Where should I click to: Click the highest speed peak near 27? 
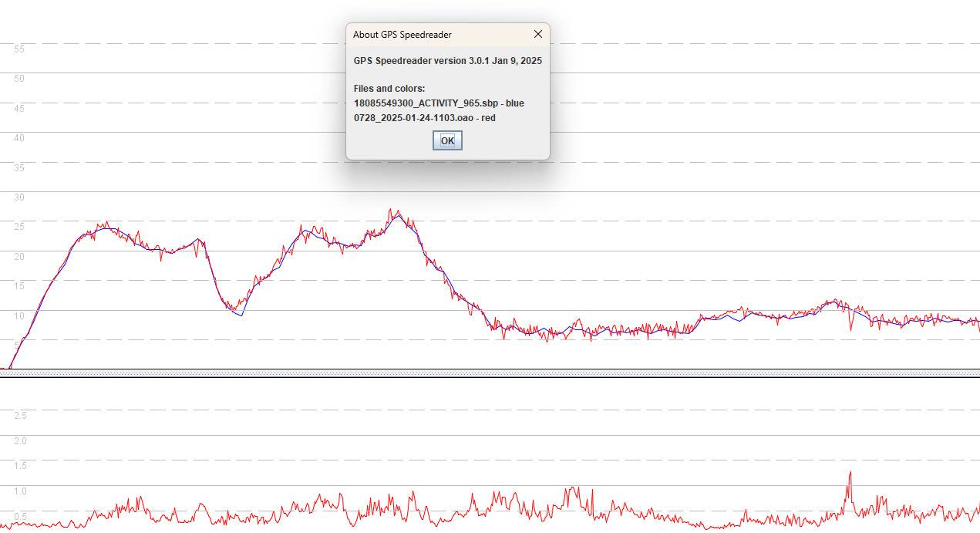click(x=392, y=210)
